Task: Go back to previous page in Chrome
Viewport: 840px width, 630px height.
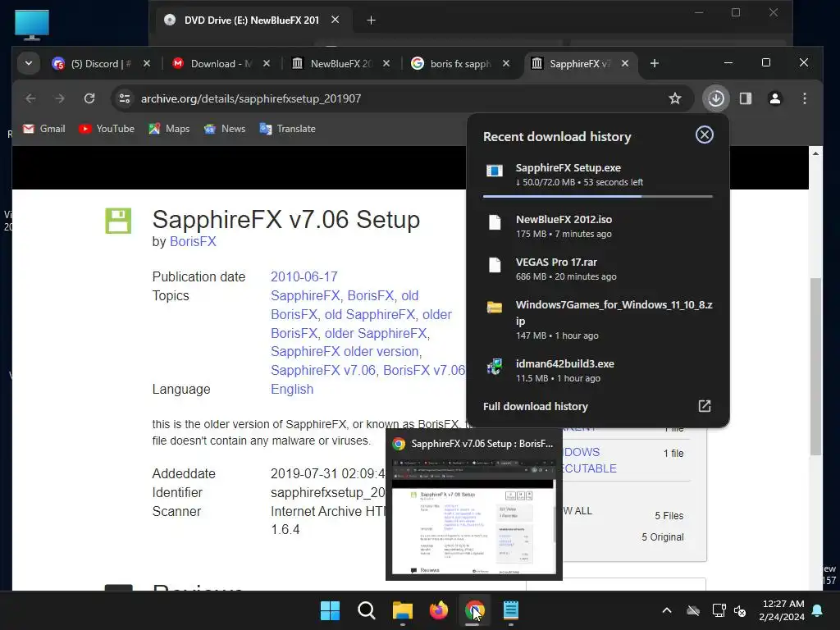Action: (30, 98)
